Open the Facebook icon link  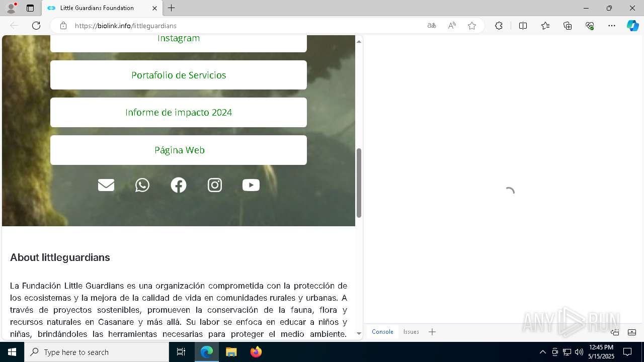pos(179,185)
